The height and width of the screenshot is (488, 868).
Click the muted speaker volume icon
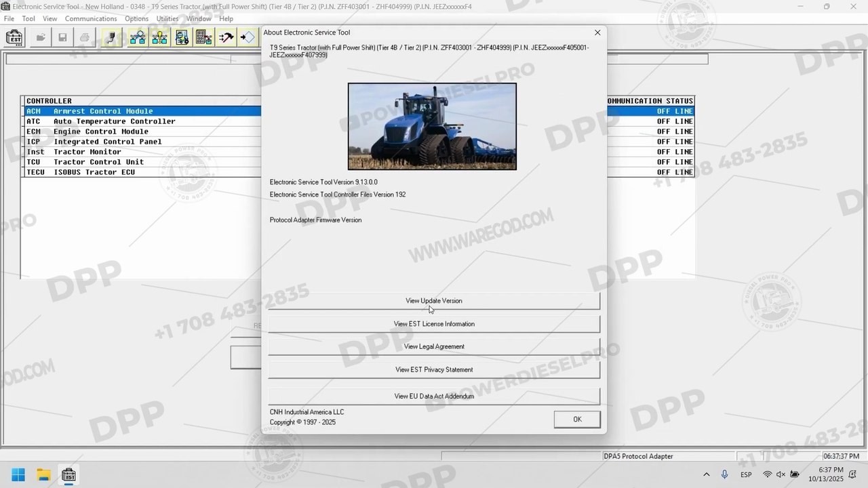pos(781,474)
